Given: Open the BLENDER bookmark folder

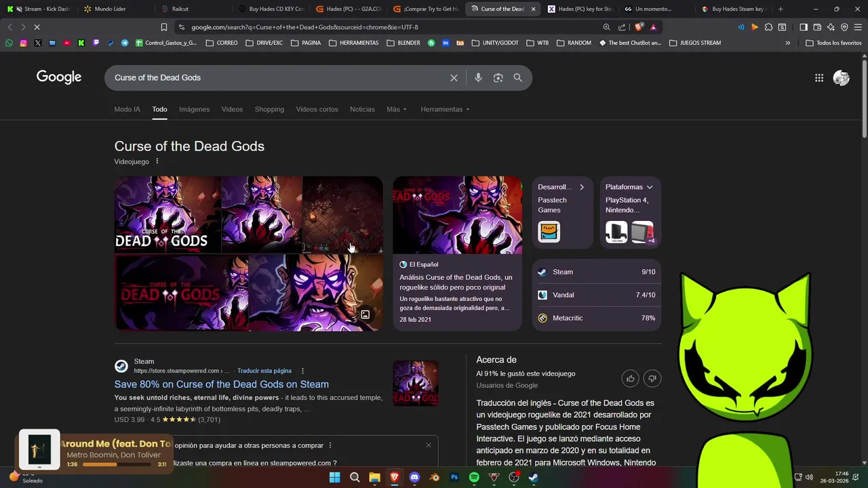Looking at the screenshot, I should pyautogui.click(x=403, y=43).
